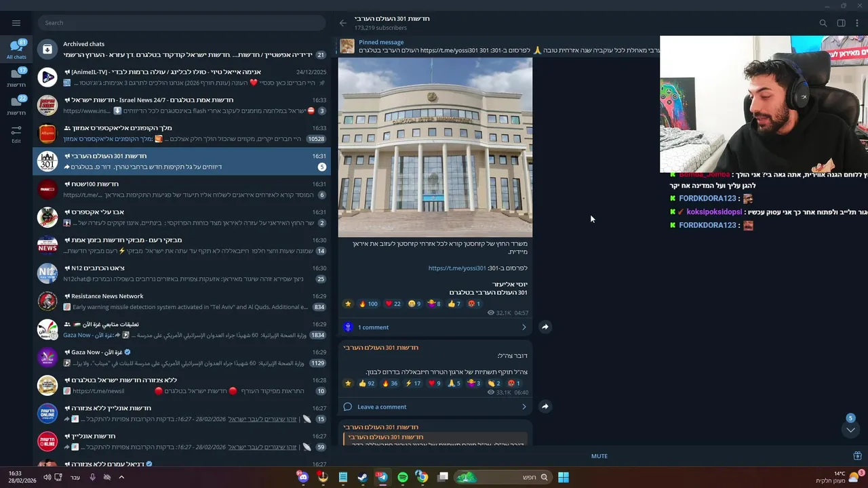The image size is (868, 488).
Task: Expand the Leave a comment chevron
Action: point(524,407)
